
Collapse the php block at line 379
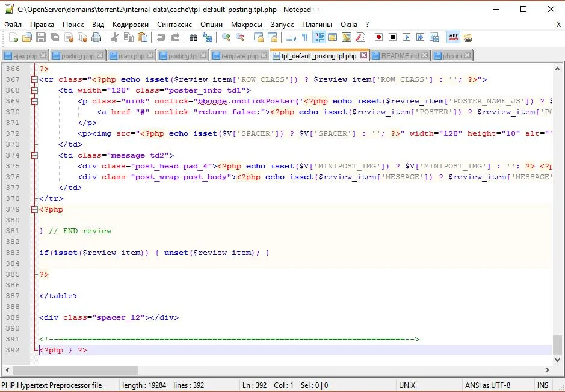click(x=34, y=209)
